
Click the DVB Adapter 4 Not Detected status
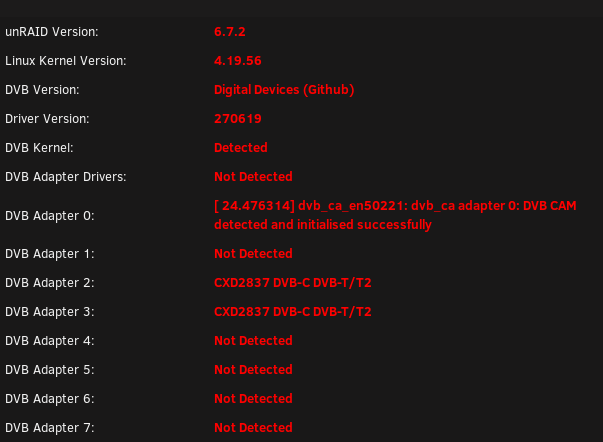pos(253,340)
